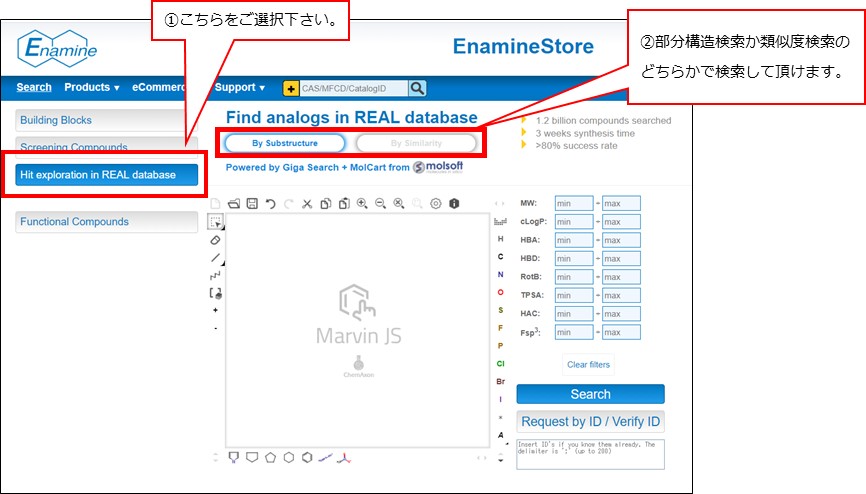866x494 pixels.
Task: Select Hydrogen atom H
Action: point(500,239)
